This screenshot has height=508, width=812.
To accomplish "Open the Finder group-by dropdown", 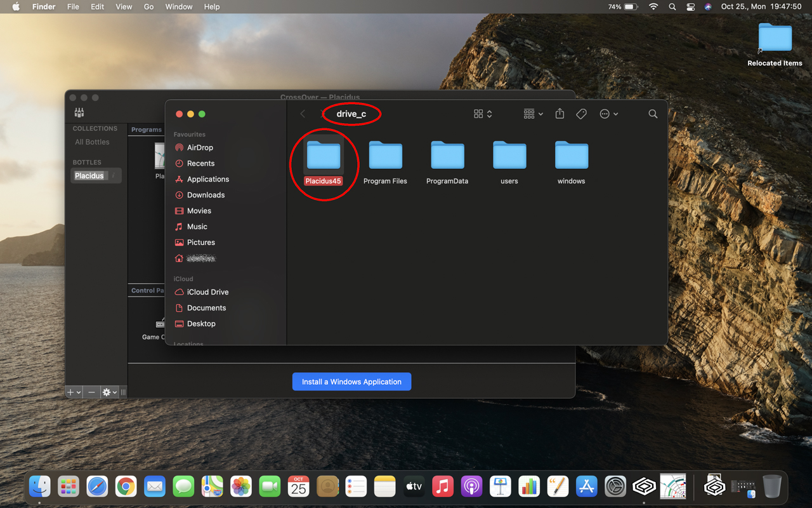I will 533,114.
